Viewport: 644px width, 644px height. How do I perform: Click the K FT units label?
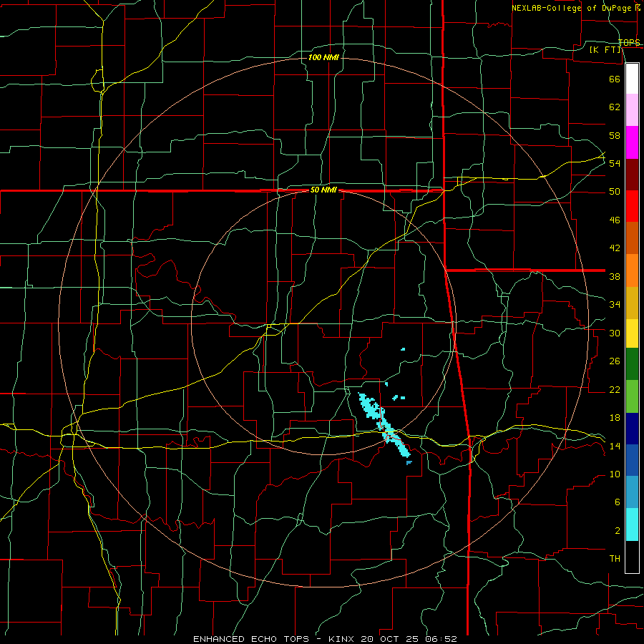(x=605, y=49)
